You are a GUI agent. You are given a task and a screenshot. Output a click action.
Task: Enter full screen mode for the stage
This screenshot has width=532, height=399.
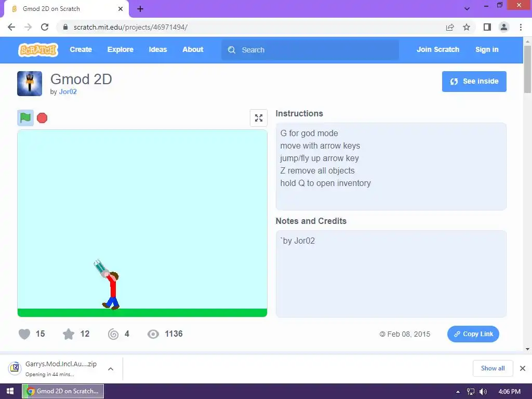[x=259, y=118]
